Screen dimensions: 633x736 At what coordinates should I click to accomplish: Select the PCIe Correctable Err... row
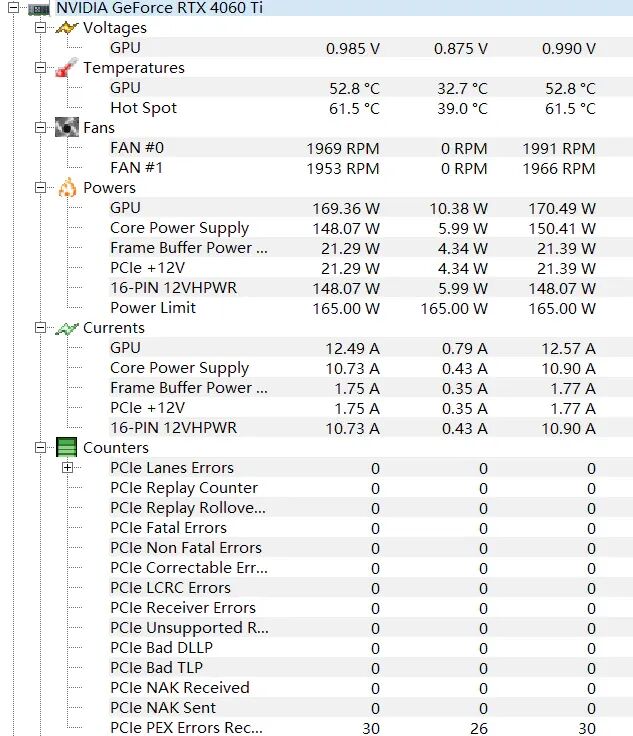coord(371,567)
